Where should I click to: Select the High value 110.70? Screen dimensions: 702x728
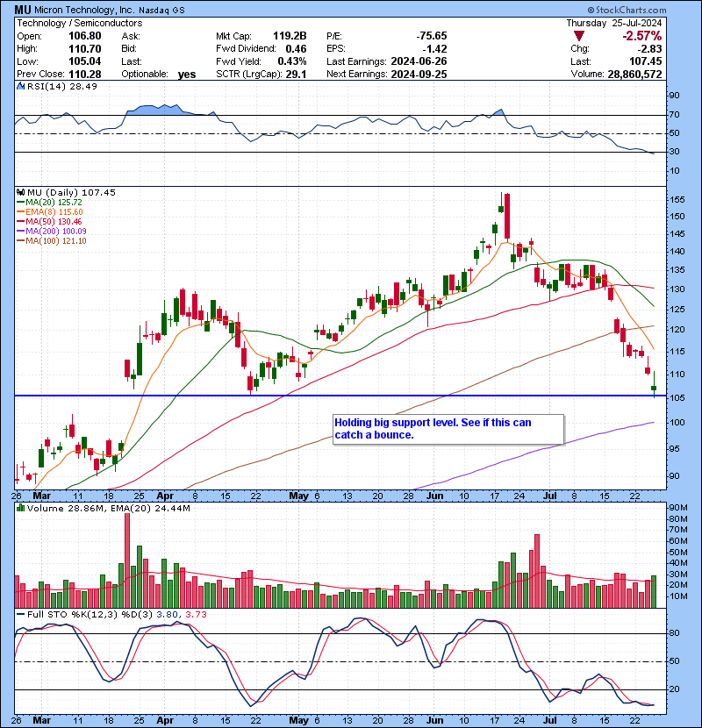click(84, 48)
